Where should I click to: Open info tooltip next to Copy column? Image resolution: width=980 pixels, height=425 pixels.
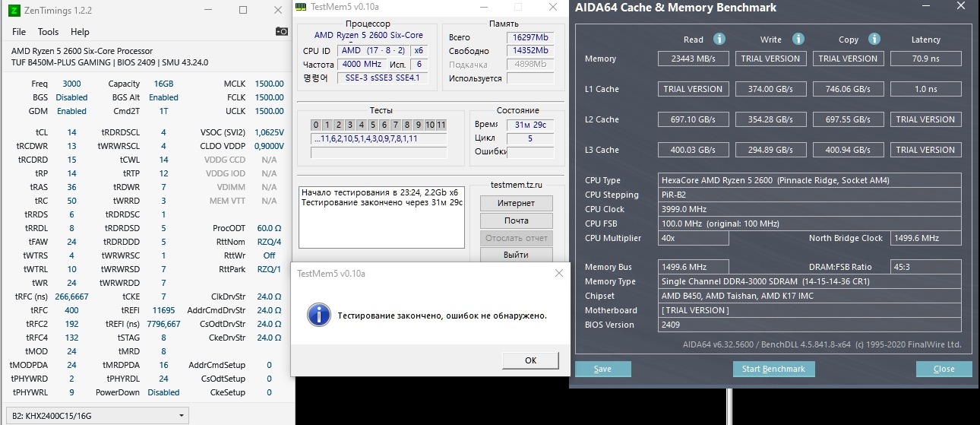tap(874, 39)
